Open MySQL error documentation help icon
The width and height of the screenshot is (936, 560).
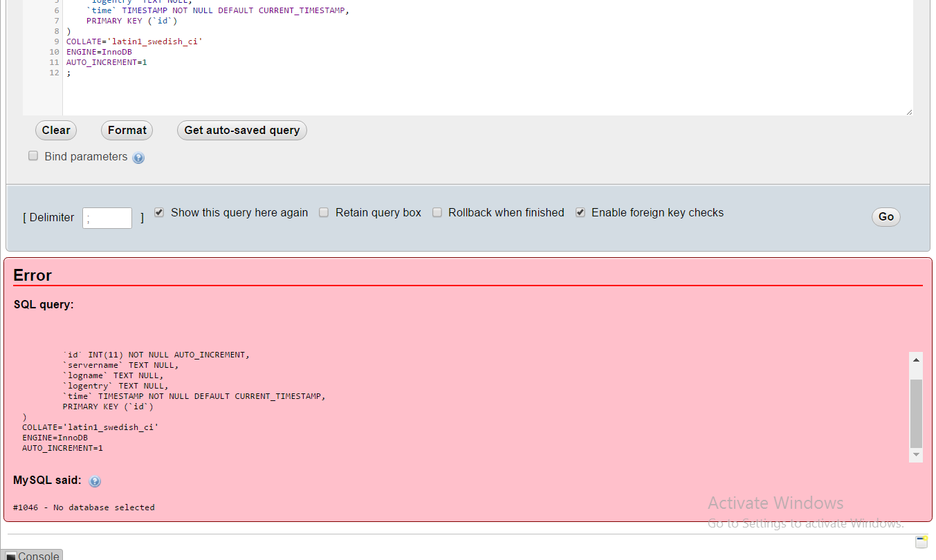95,481
